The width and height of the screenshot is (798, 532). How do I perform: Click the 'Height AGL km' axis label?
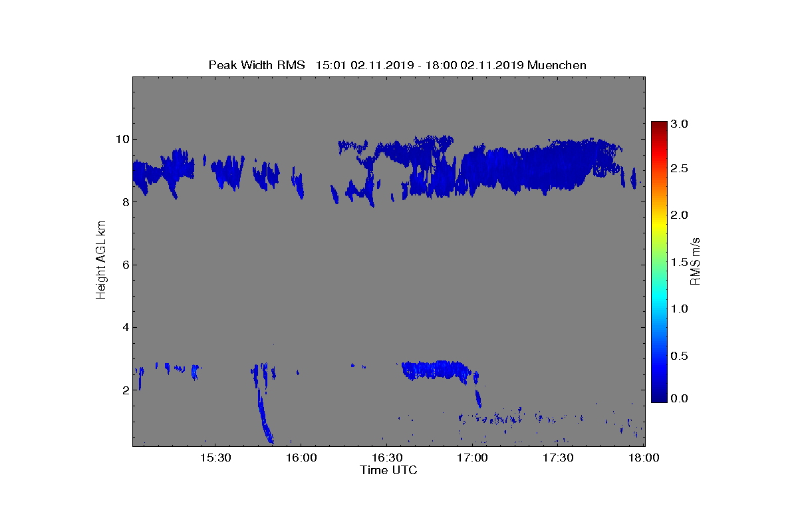click(101, 261)
